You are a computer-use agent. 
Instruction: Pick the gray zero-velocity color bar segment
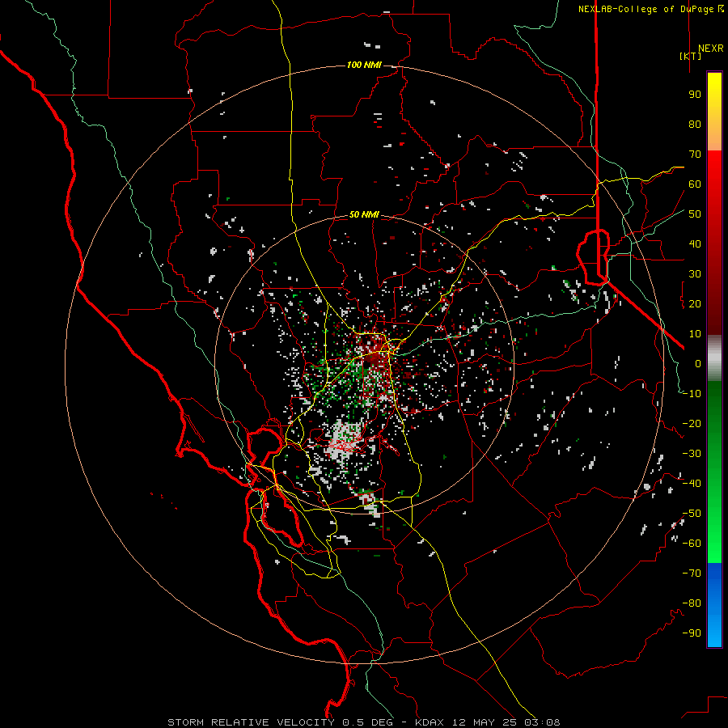714,358
